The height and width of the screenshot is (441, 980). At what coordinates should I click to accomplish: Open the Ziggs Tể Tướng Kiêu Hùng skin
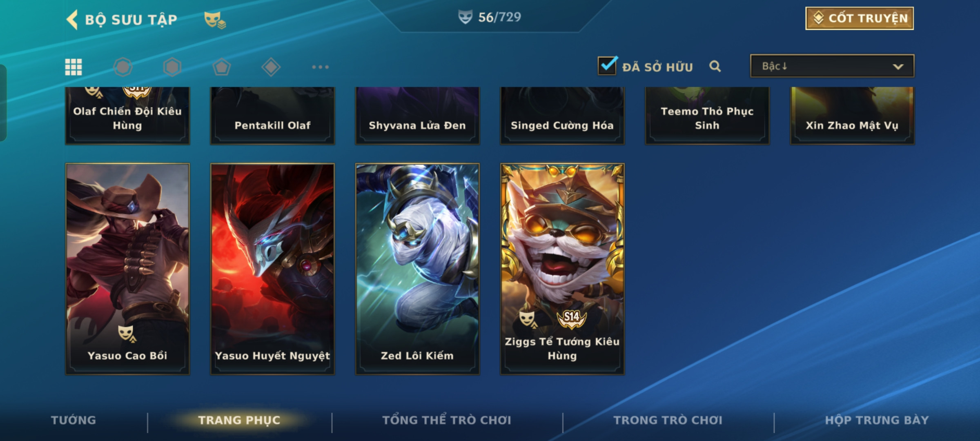pyautogui.click(x=562, y=269)
